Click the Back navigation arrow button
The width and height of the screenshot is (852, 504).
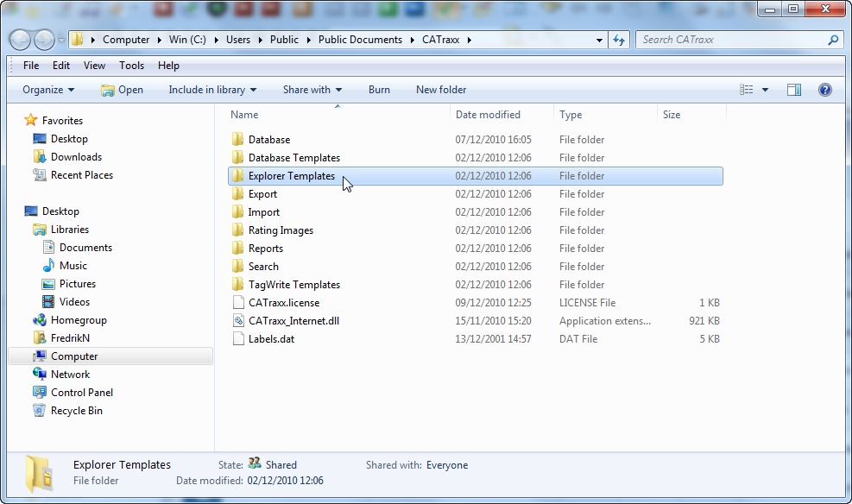(20, 40)
